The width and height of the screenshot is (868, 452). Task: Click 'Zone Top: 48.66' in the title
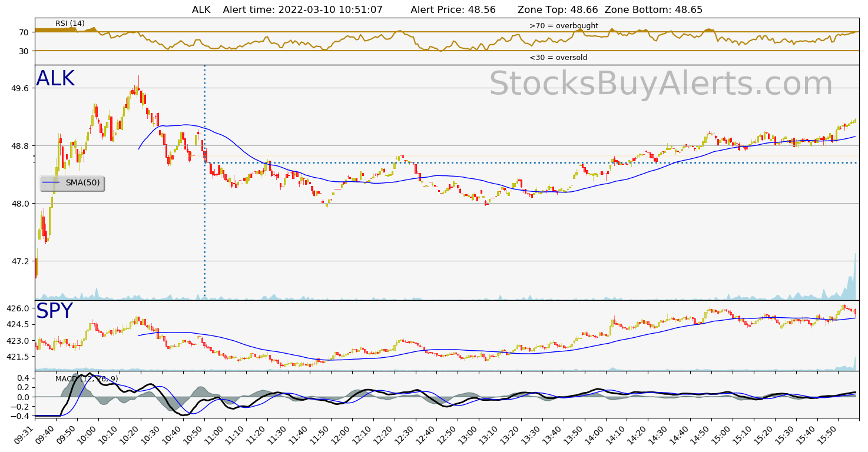[x=558, y=10]
